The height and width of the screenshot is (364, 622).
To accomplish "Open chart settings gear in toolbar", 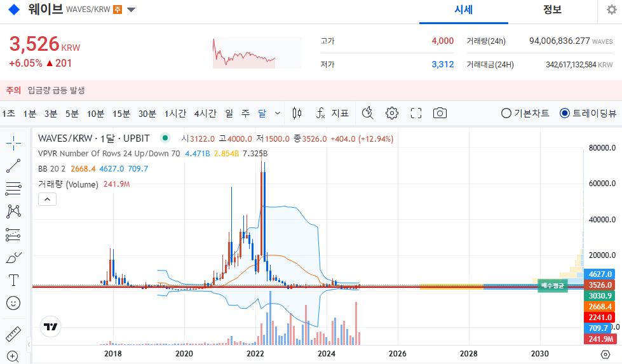I will click(x=392, y=114).
